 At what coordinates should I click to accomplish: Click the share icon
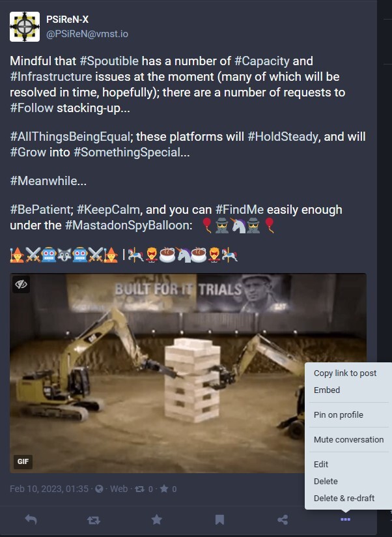[283, 520]
